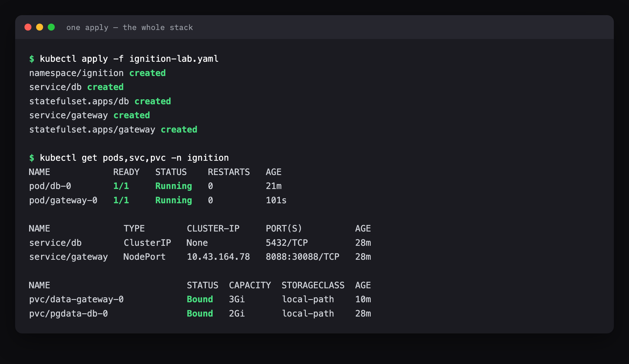
Task: Click the '8088:30088/TCP' port value
Action: tap(303, 257)
